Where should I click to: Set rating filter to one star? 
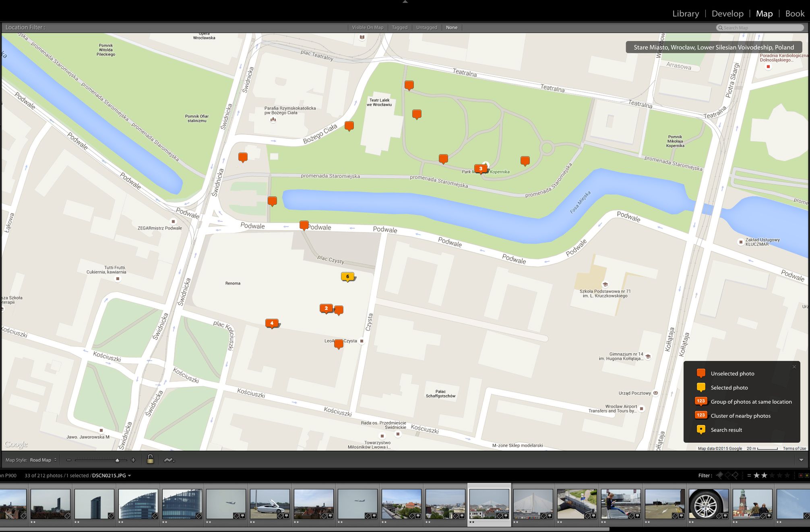[x=756, y=475]
